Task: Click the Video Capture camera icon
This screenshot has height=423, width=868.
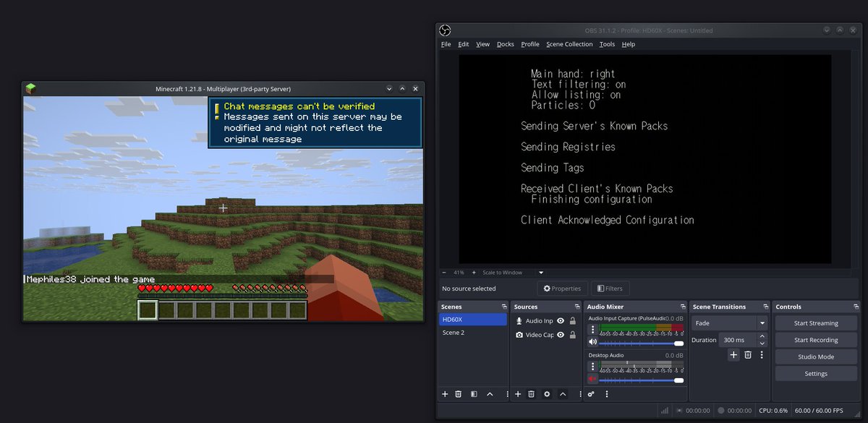Action: tap(519, 335)
